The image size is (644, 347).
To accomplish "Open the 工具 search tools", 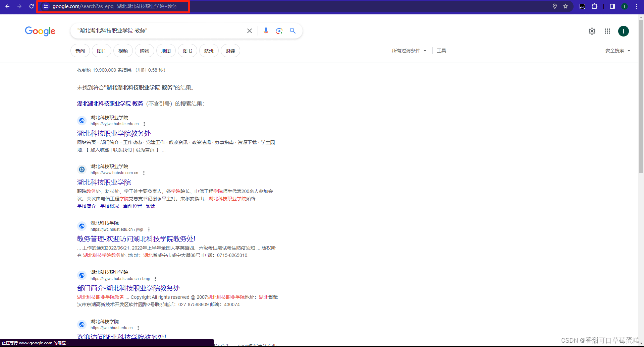I will tap(441, 51).
